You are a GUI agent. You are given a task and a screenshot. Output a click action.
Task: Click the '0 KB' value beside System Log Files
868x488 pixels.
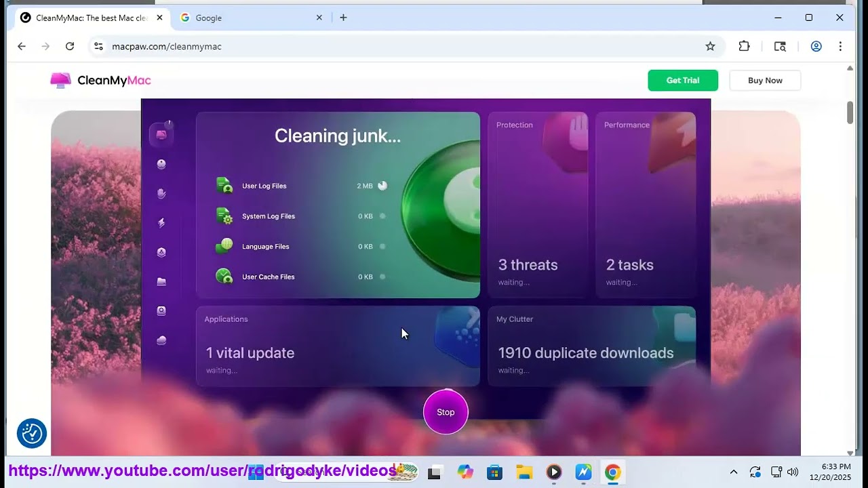366,216
